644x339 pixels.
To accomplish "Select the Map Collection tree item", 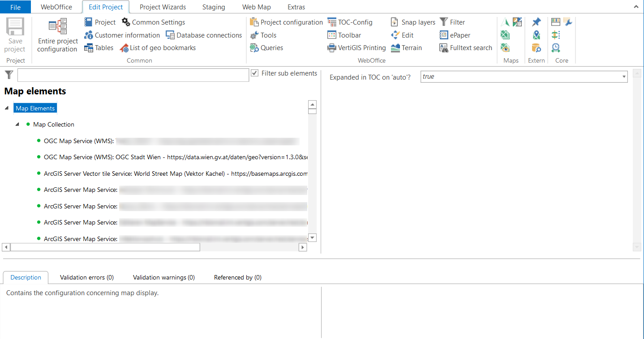I will point(53,124).
